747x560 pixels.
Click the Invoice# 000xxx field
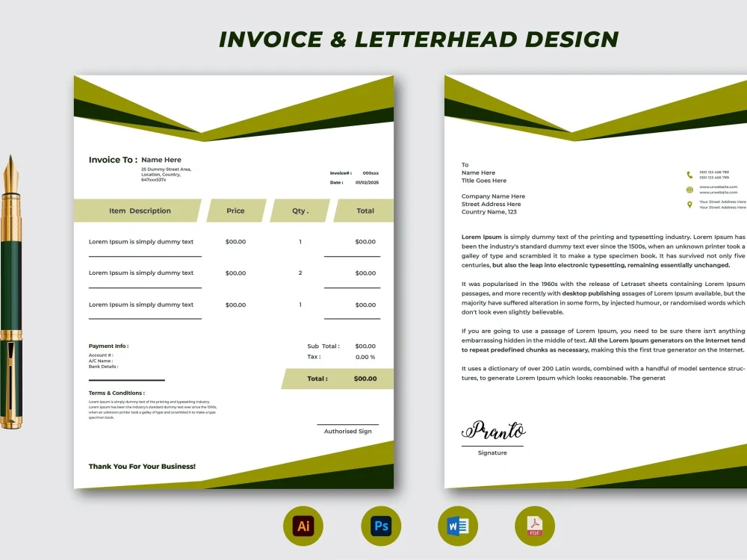[x=353, y=172]
